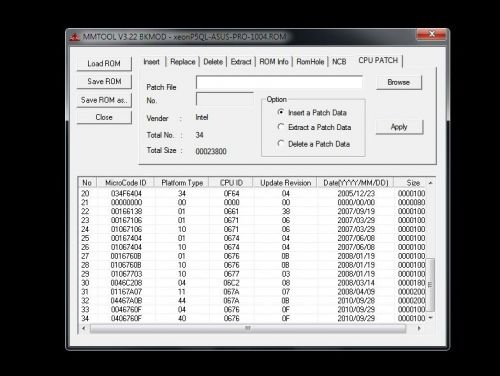This screenshot has width=500, height=376.
Task: Select row 22 with MicroCode 00166138
Action: tap(253, 211)
